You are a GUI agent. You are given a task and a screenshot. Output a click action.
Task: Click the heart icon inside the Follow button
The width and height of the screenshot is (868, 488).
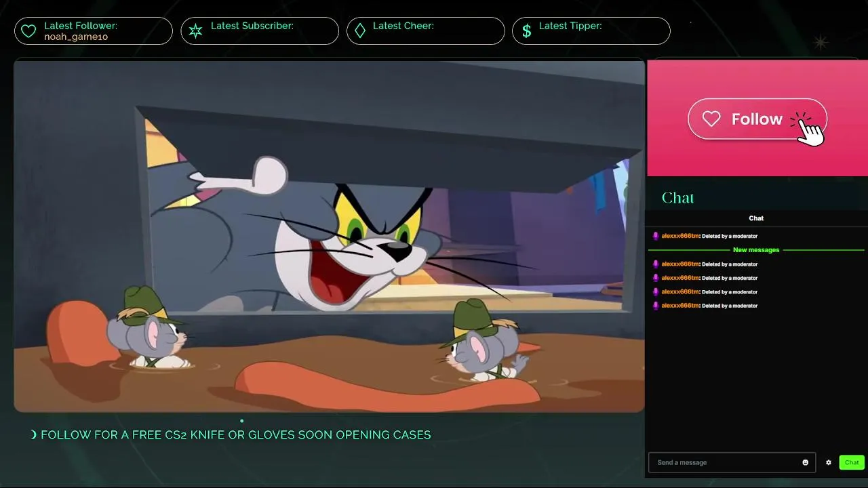point(711,119)
